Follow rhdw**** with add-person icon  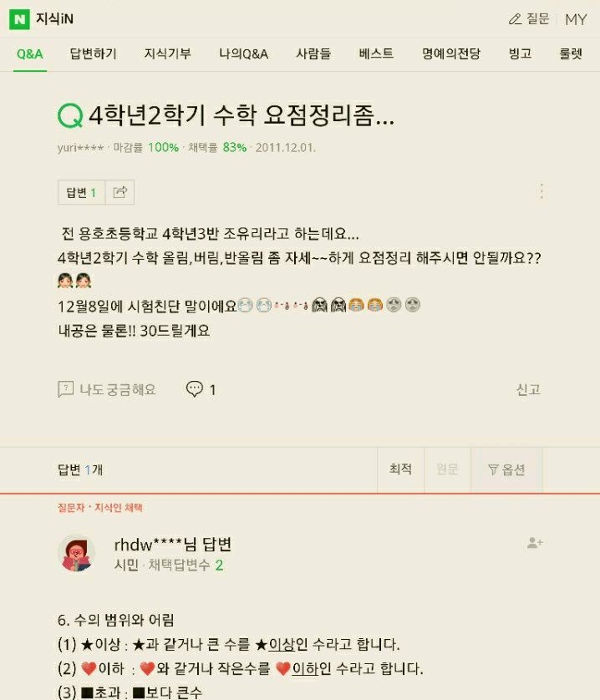pos(534,543)
